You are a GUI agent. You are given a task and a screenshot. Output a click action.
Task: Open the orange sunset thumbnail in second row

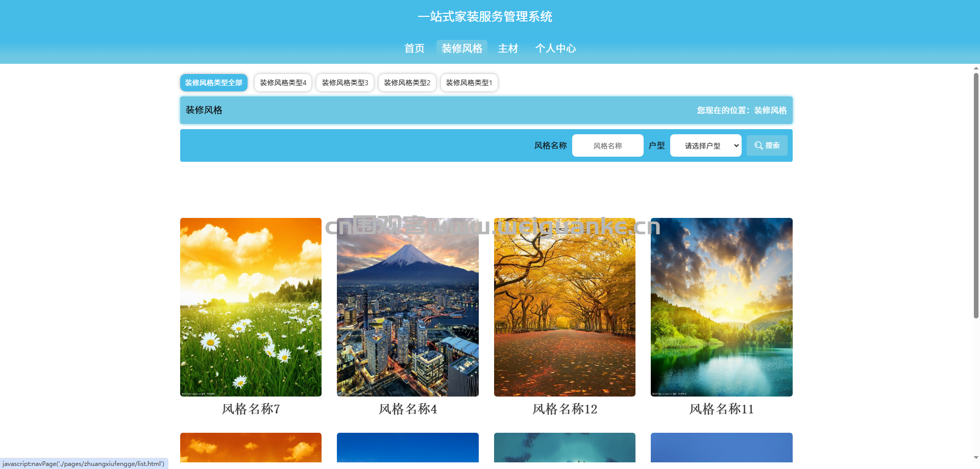coord(251,448)
